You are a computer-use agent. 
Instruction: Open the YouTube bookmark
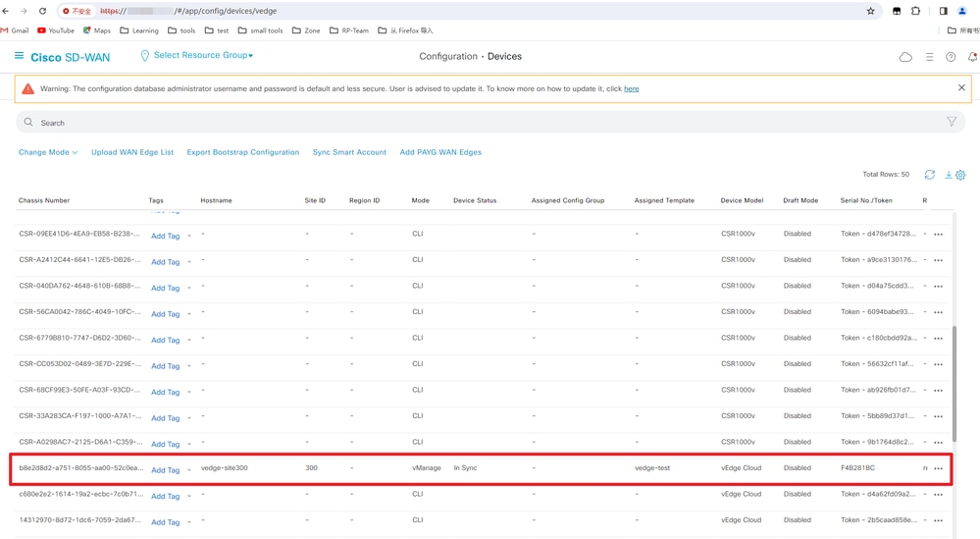(56, 30)
